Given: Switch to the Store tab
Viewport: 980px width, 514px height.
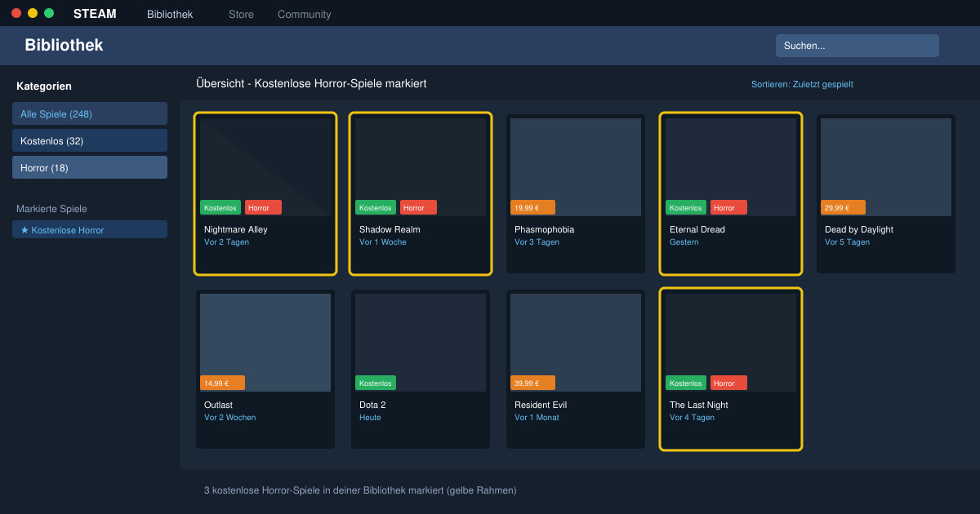Looking at the screenshot, I should 241,14.
